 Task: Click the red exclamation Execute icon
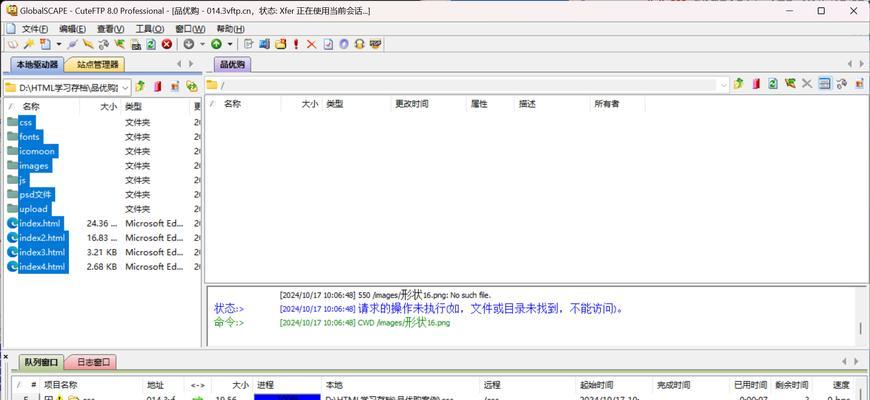296,44
